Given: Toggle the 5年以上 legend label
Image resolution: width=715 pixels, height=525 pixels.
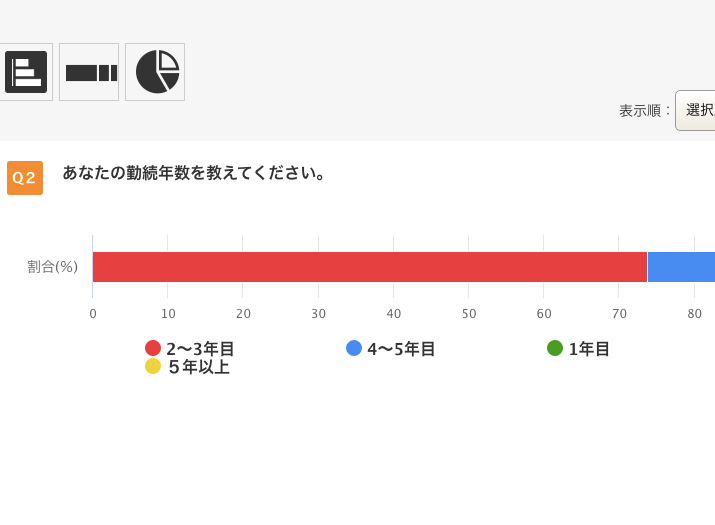Looking at the screenshot, I should coord(198,367).
